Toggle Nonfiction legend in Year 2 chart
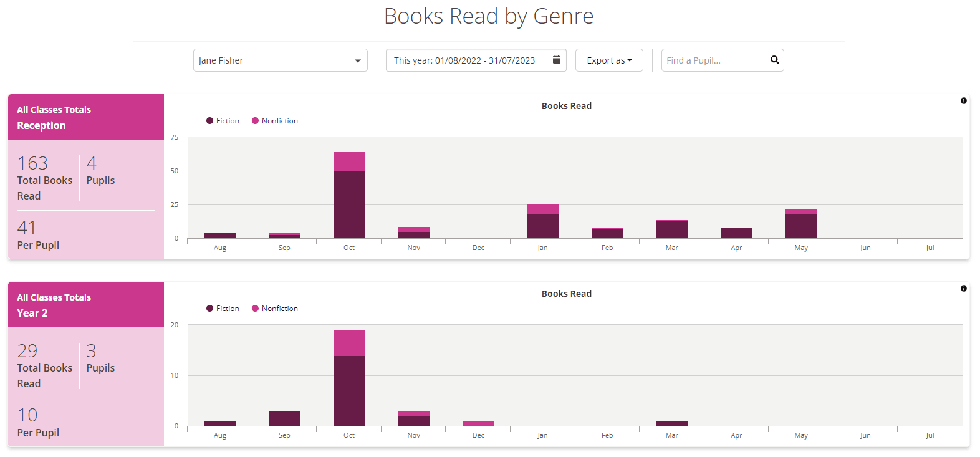The width and height of the screenshot is (980, 457). coord(275,309)
